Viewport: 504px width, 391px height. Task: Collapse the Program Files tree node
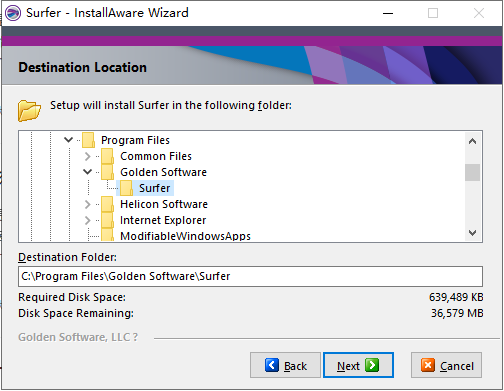(x=68, y=140)
